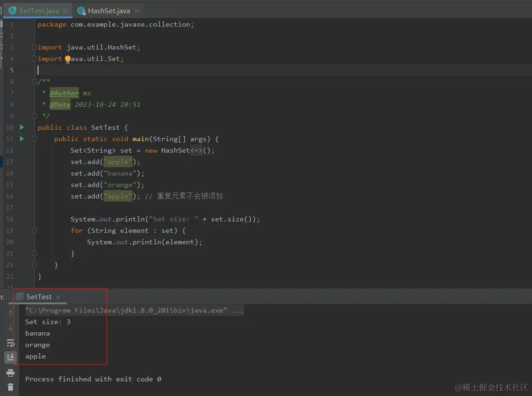Collapse the main method fold on line 11
Screen dimensions: 532x396
[x=34, y=139]
